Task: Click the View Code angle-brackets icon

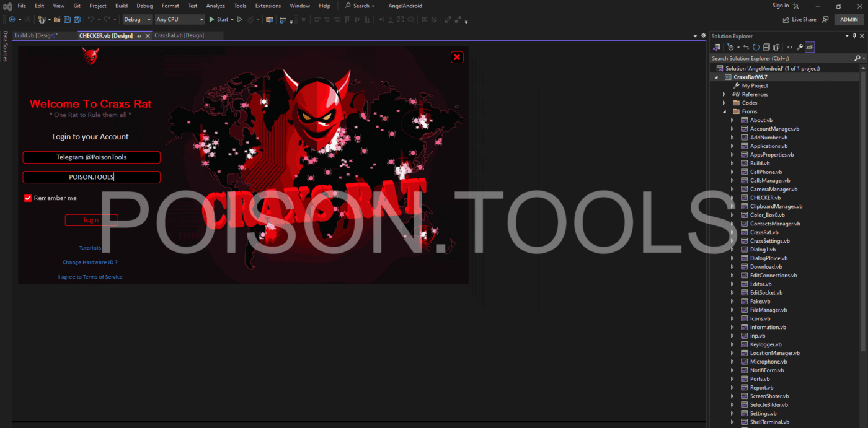Action: [x=790, y=47]
